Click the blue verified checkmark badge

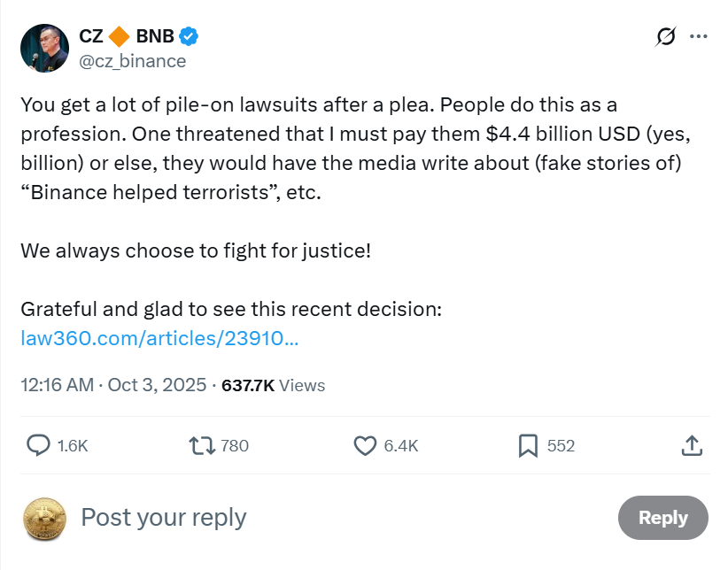point(189,36)
